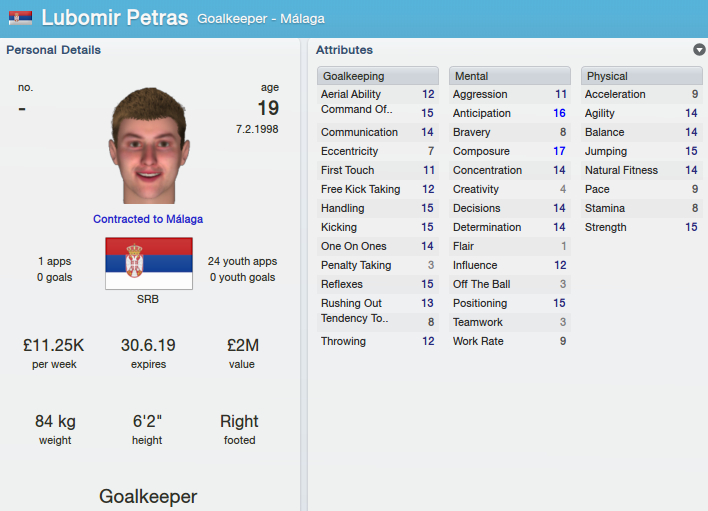Click the SRB nationality label
Screen dimensions: 708x511
click(x=148, y=299)
